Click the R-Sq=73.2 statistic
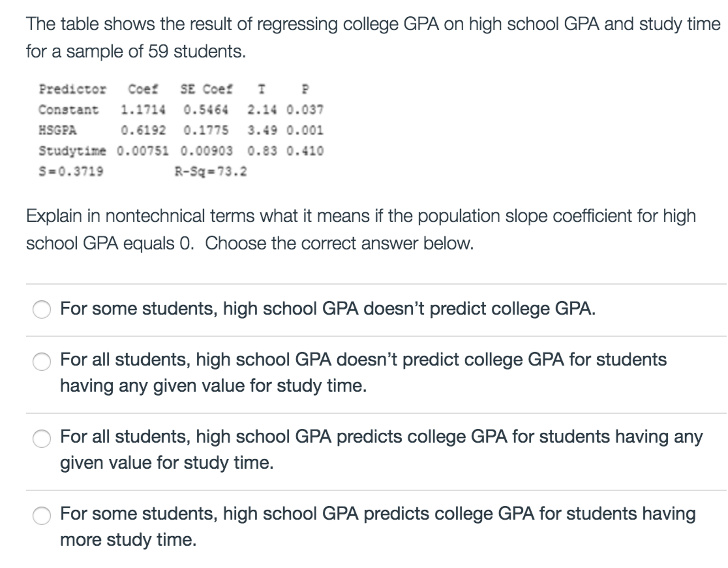The width and height of the screenshot is (728, 568). coord(211,172)
